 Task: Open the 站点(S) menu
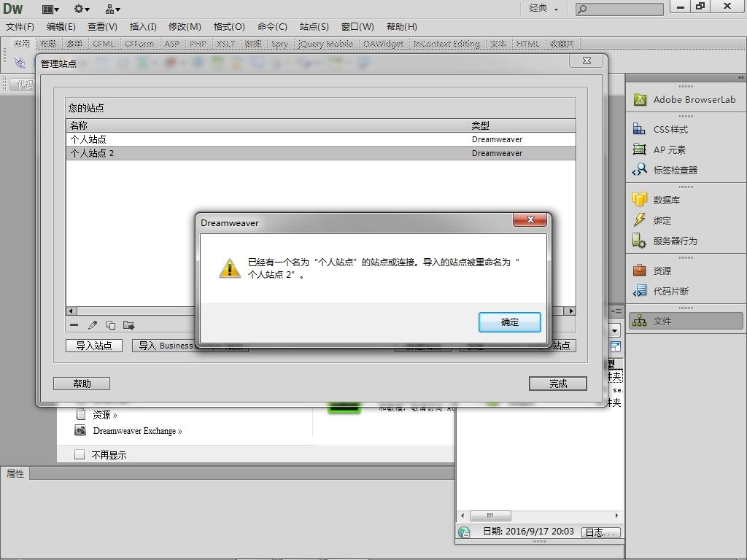pyautogui.click(x=314, y=27)
